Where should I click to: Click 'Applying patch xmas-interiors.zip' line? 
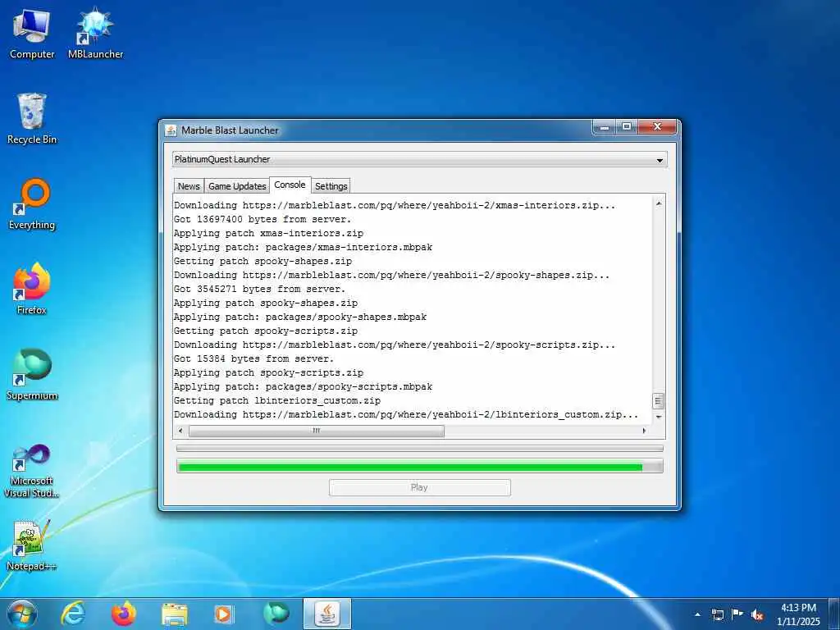268,233
